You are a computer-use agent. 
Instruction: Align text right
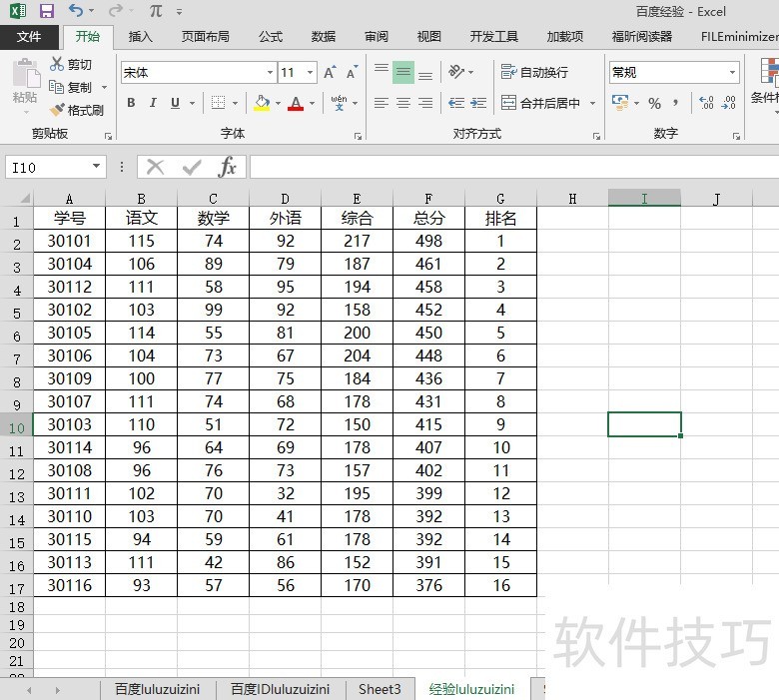point(424,103)
